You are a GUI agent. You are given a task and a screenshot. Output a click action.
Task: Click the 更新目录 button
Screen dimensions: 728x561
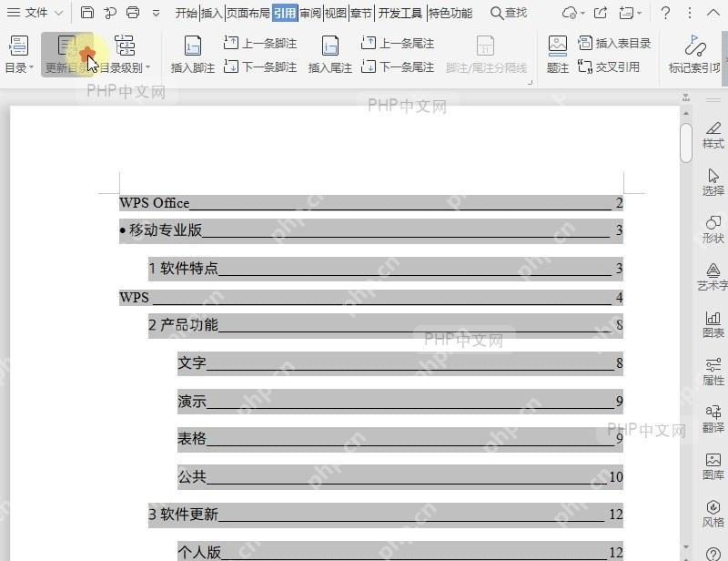click(x=67, y=55)
